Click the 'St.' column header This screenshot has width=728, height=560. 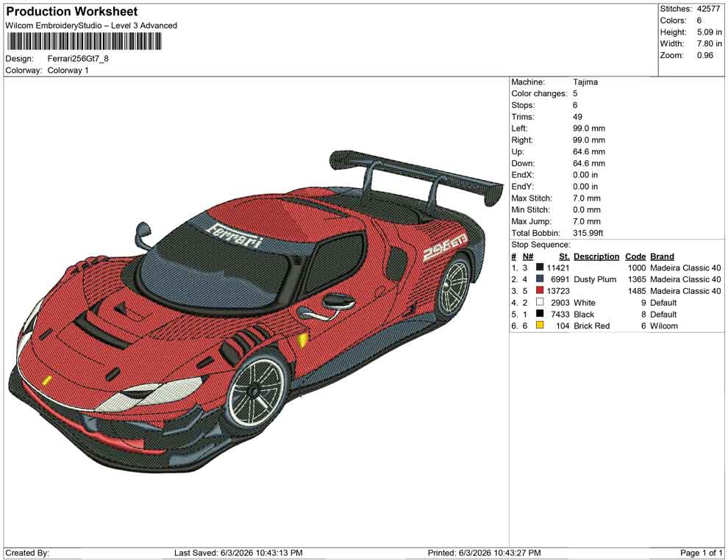(564, 256)
